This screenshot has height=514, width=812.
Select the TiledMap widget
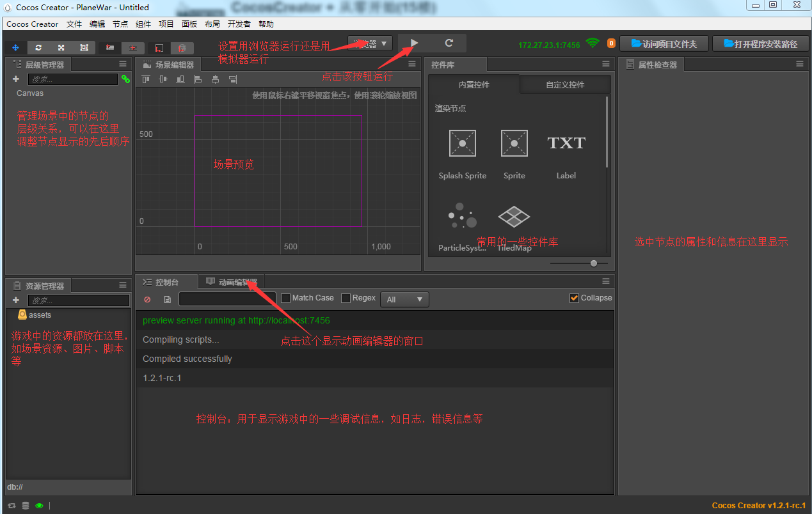(514, 226)
